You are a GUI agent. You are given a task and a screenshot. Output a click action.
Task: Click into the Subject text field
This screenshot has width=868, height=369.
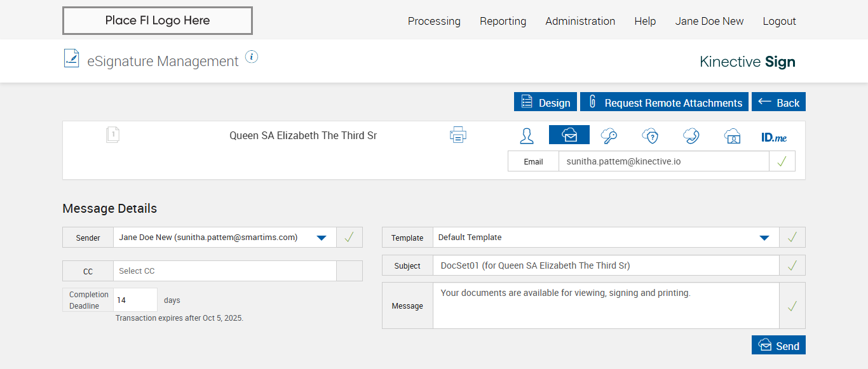(x=606, y=265)
